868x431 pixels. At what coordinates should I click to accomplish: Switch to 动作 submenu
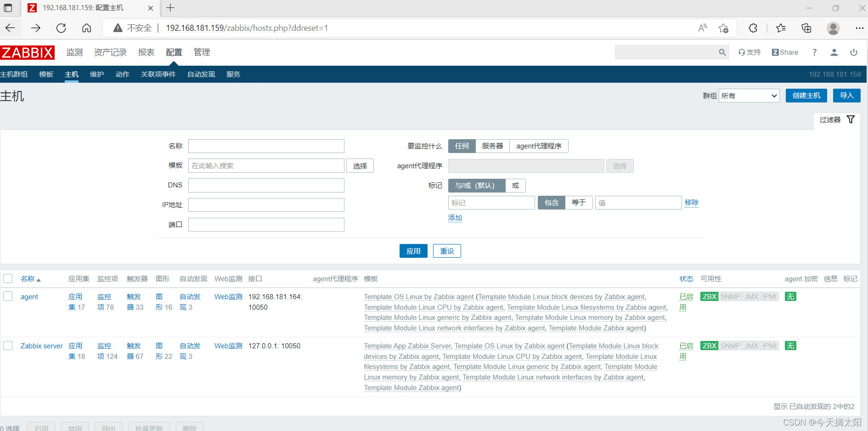coord(122,74)
